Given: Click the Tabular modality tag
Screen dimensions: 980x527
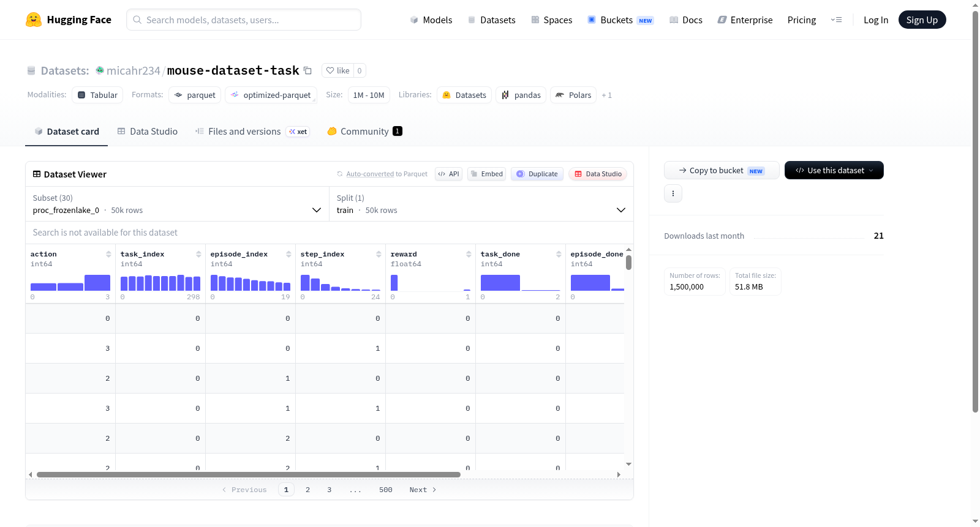Looking at the screenshot, I should point(97,95).
